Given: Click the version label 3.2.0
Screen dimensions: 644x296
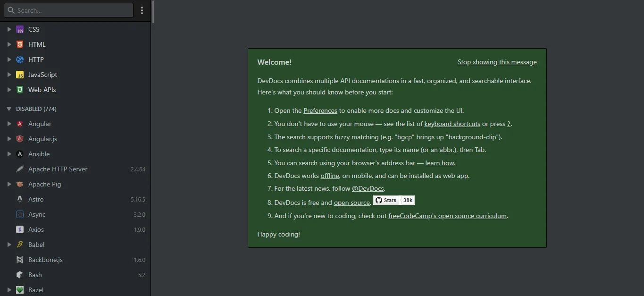Looking at the screenshot, I should [139, 214].
